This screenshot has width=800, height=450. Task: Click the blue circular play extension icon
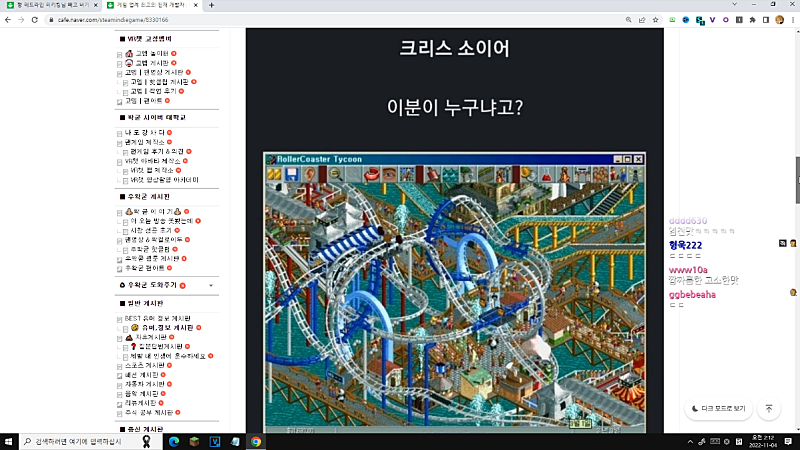tap(686, 20)
